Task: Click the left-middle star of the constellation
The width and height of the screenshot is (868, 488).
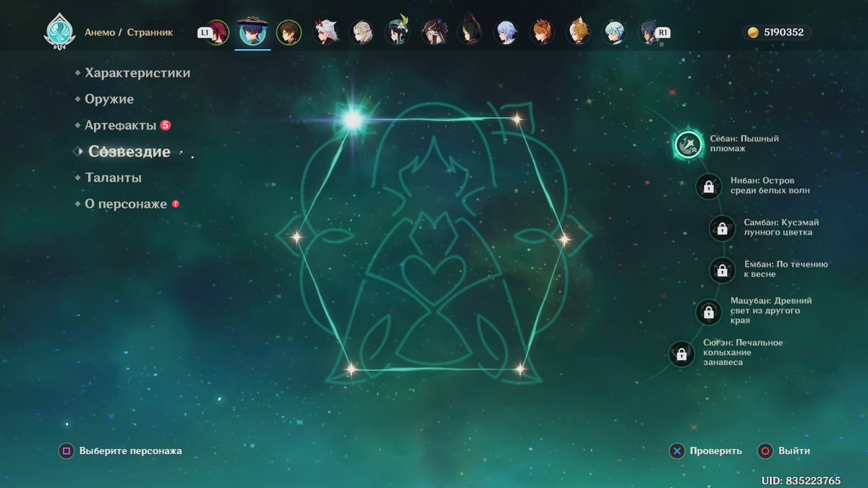Action: click(x=296, y=236)
